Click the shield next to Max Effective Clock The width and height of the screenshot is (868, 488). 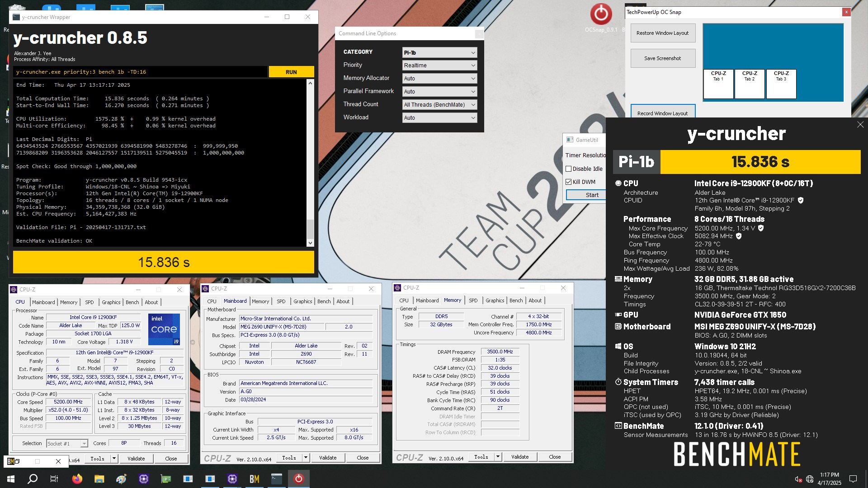[x=739, y=236]
